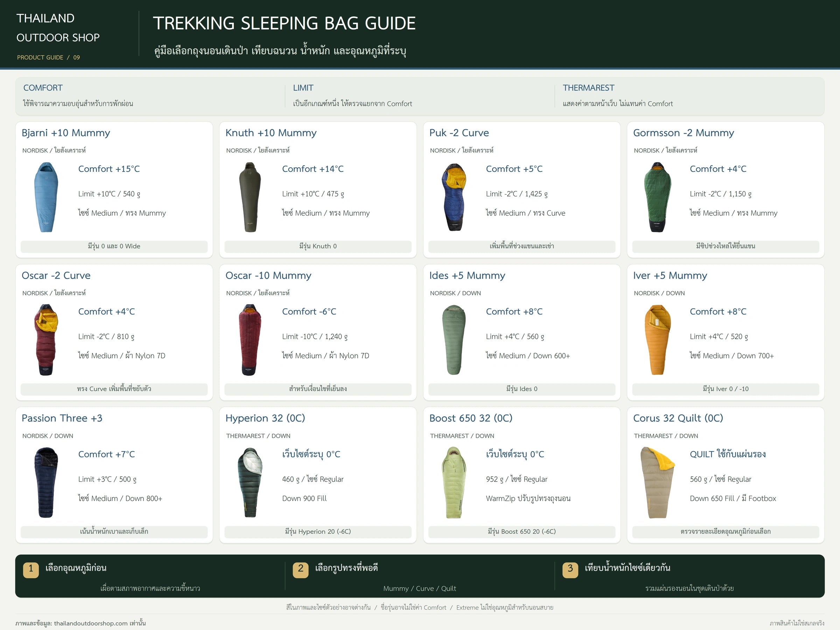The image size is (840, 630).
Task: Select the "Knuth +10 Mummy" heading
Action: tap(271, 133)
